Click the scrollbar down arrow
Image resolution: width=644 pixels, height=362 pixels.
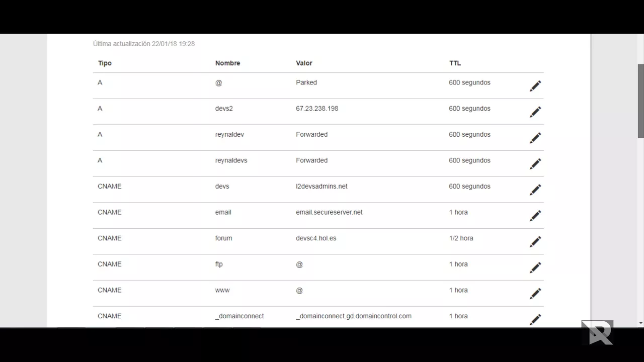tap(640, 323)
